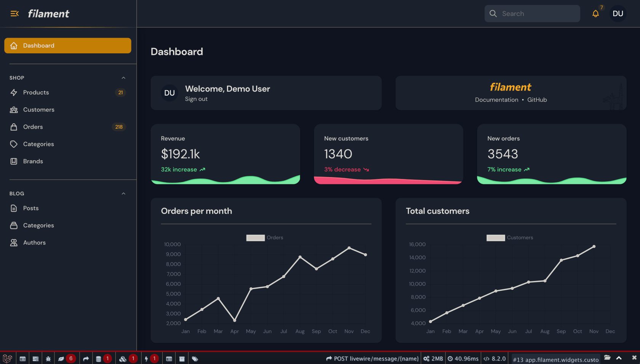Viewport: 640px width, 364px height.
Task: Click the Products count badge 21
Action: point(120,93)
